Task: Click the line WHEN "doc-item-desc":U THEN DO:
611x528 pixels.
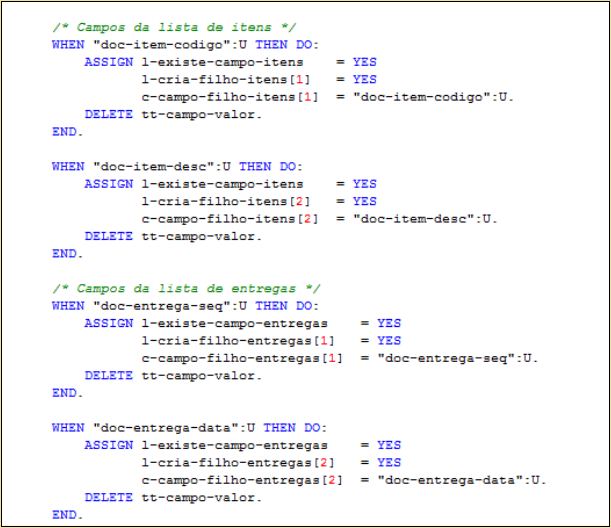Action: [x=177, y=166]
